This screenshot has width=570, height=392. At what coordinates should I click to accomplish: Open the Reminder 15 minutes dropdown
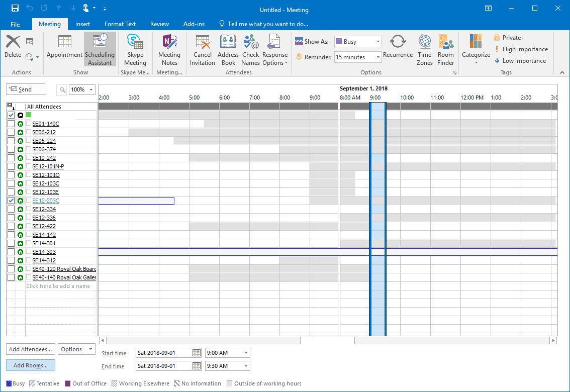point(378,57)
